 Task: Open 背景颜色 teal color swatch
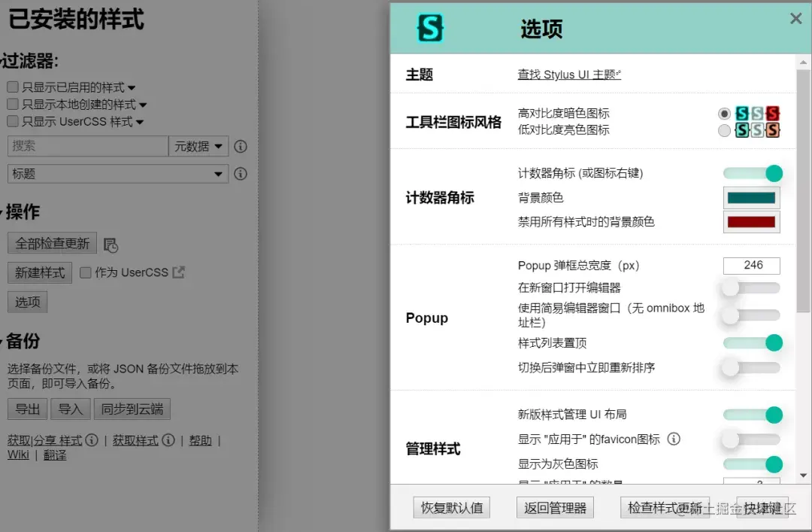(751, 198)
